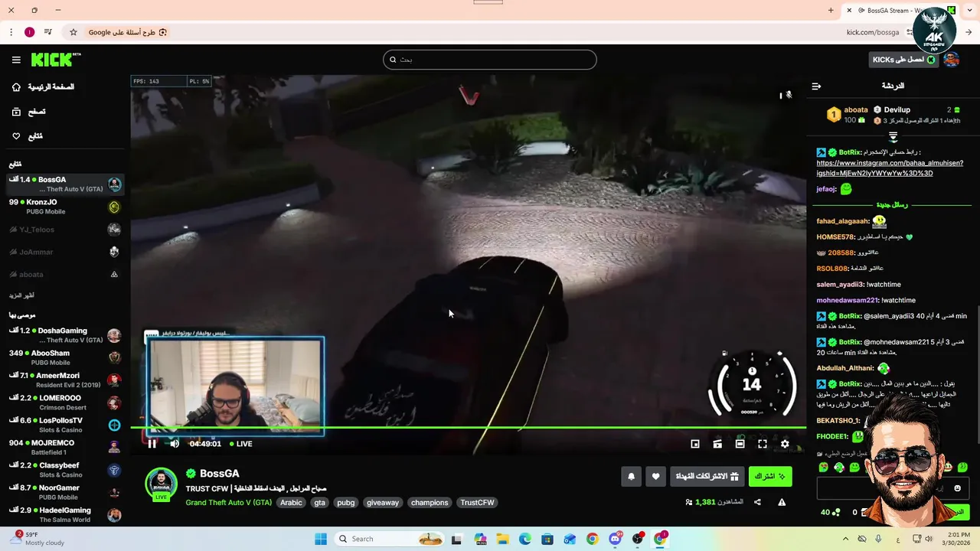Open LOMEROOO recommended channel
The image size is (980, 551).
(64, 403)
